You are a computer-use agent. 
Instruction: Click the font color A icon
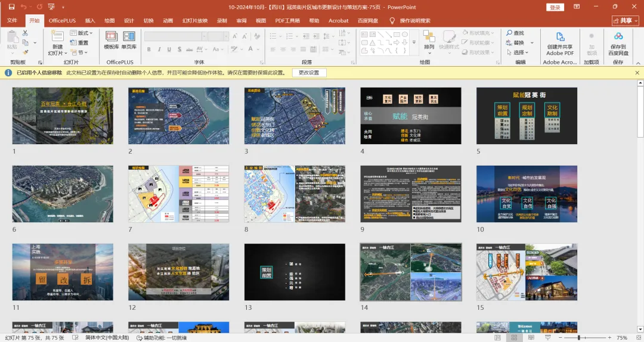250,49
